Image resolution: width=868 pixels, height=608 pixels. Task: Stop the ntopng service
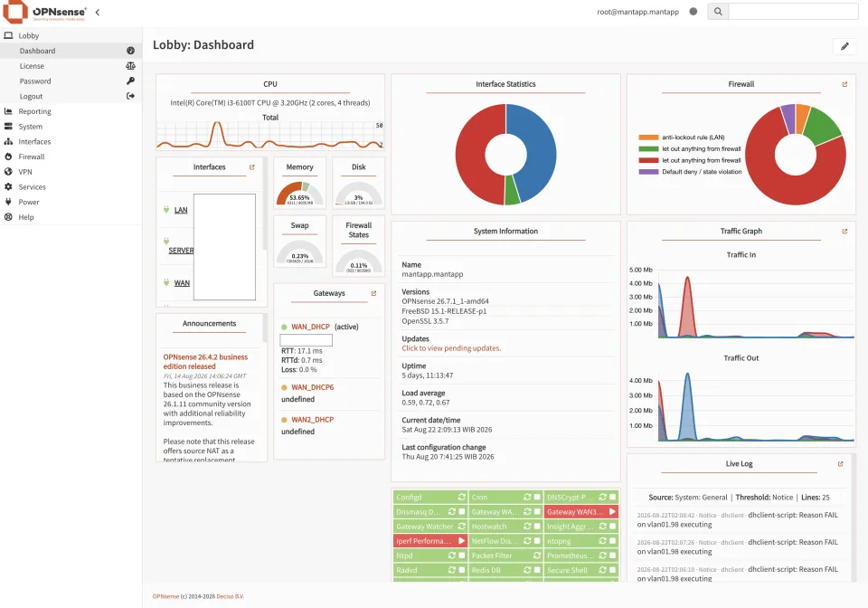click(x=613, y=540)
